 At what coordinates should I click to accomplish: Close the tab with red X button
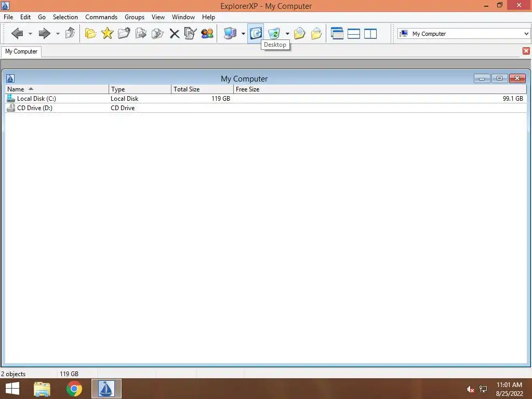tap(526, 51)
